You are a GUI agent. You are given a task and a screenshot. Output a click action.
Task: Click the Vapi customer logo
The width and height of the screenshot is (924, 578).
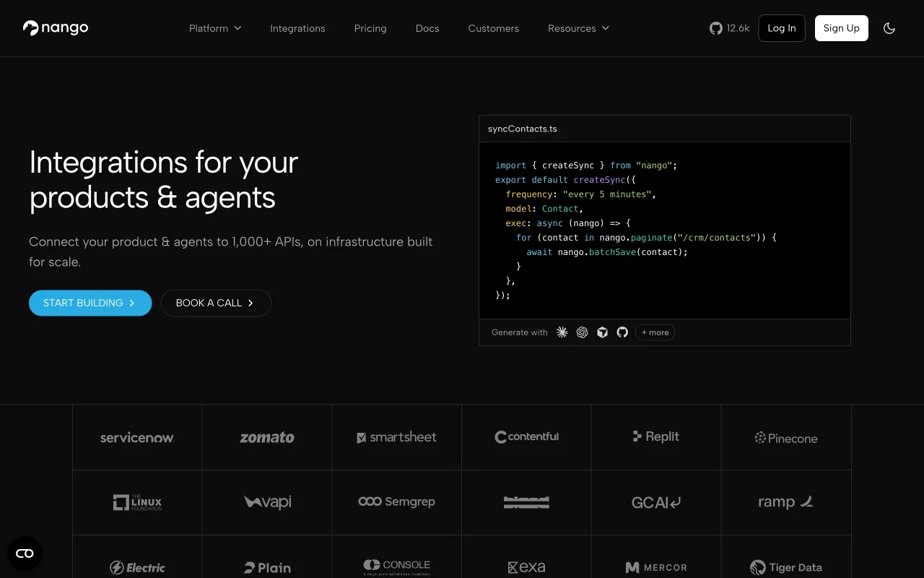click(x=268, y=502)
